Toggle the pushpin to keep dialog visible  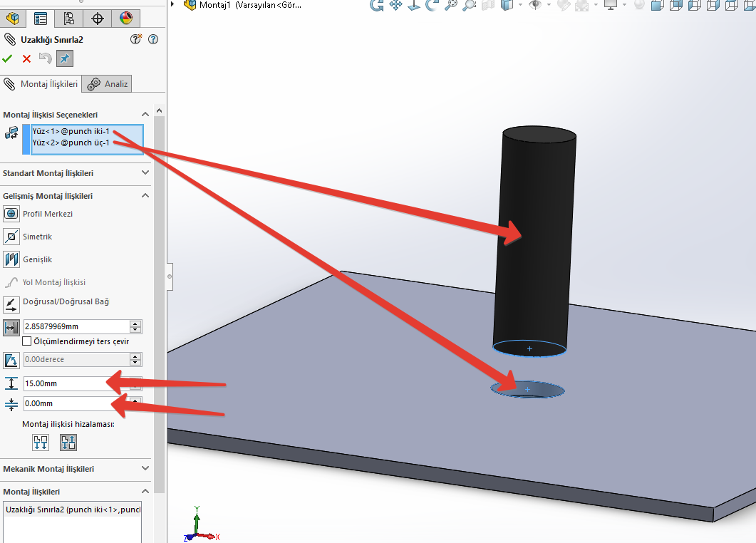[x=64, y=58]
